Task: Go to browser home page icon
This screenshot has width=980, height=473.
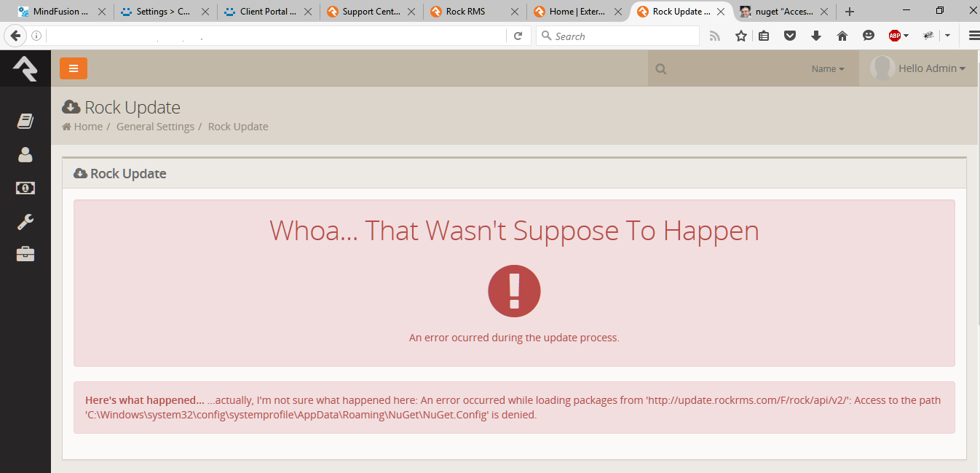Action: click(x=842, y=36)
